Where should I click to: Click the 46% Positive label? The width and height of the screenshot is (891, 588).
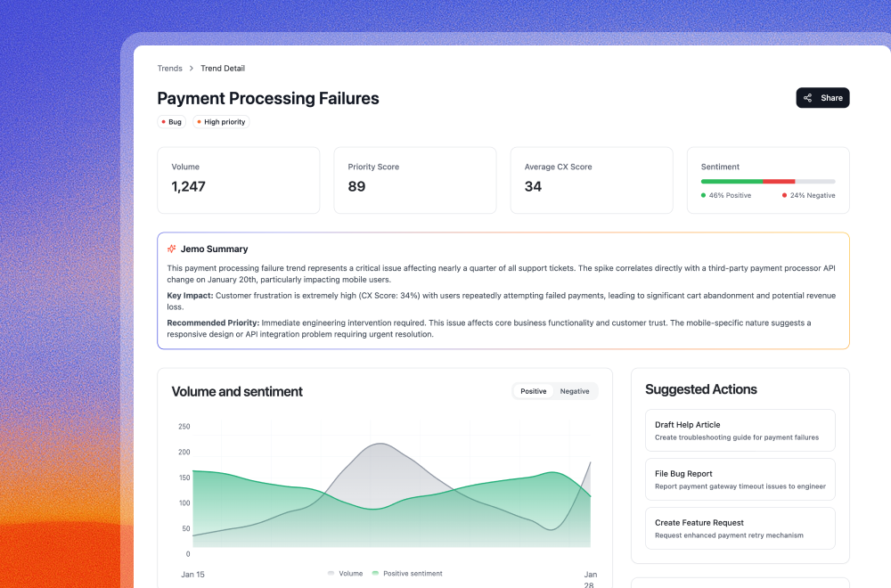[726, 195]
